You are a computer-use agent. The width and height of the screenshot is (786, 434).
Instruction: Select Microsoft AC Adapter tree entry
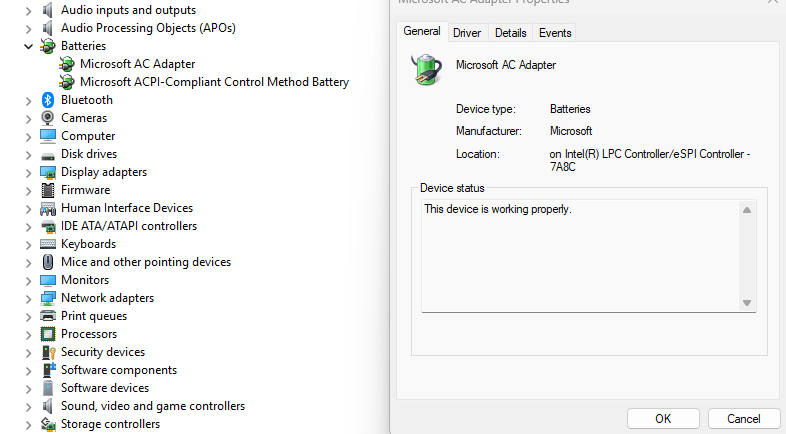tap(137, 64)
